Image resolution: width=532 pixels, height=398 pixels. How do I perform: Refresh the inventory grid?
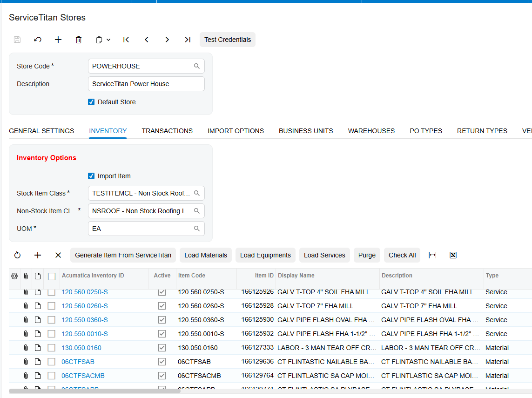pyautogui.click(x=17, y=255)
